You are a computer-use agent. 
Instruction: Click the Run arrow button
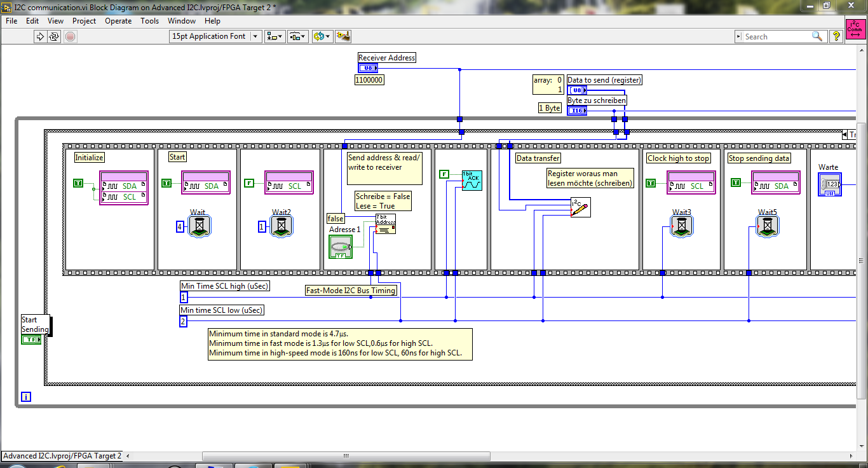click(x=40, y=36)
